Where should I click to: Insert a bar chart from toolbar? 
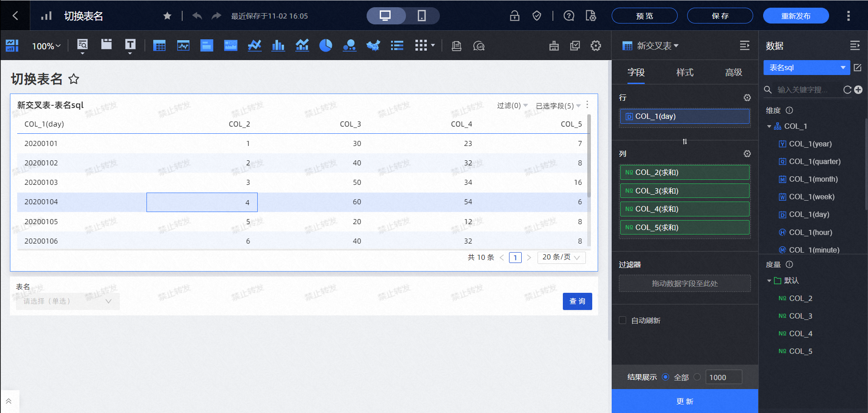(278, 46)
